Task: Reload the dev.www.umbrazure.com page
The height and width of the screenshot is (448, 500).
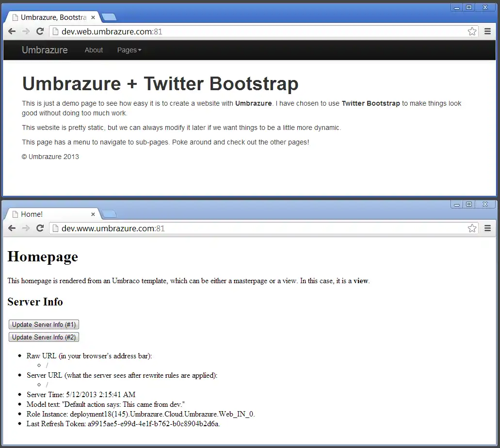Action: click(40, 228)
